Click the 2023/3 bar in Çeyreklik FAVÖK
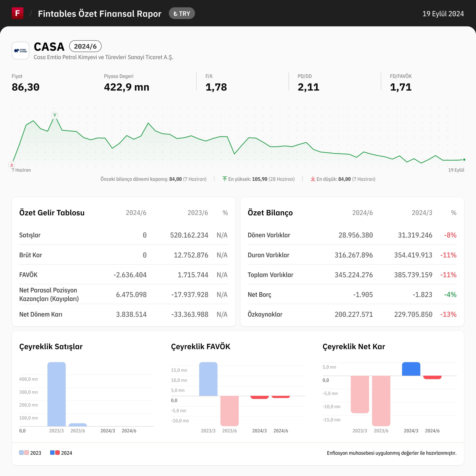Screen dimensions: 476x476 (208, 379)
